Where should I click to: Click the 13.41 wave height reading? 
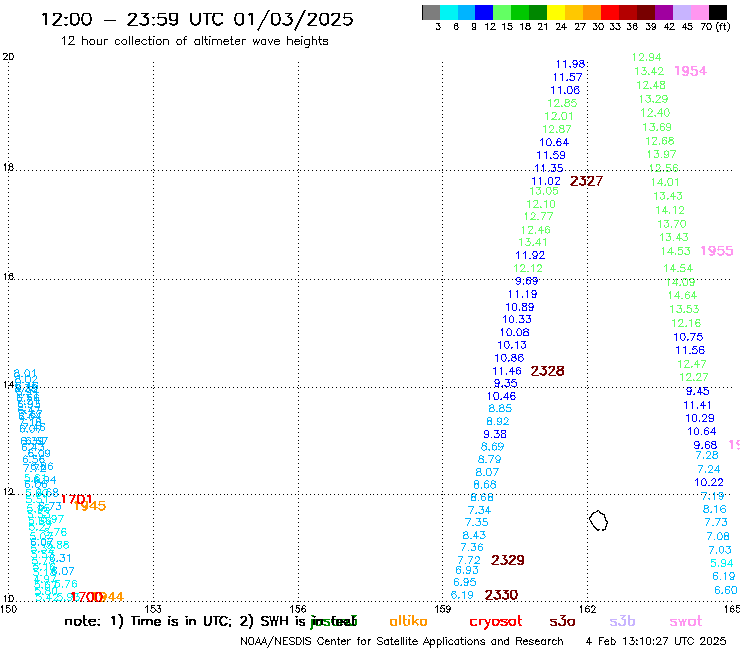533,242
